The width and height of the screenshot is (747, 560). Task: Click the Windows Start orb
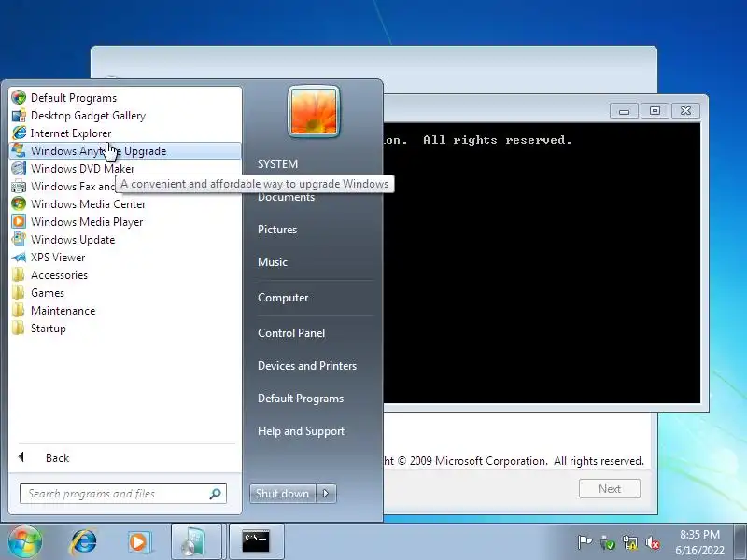[x=25, y=541]
